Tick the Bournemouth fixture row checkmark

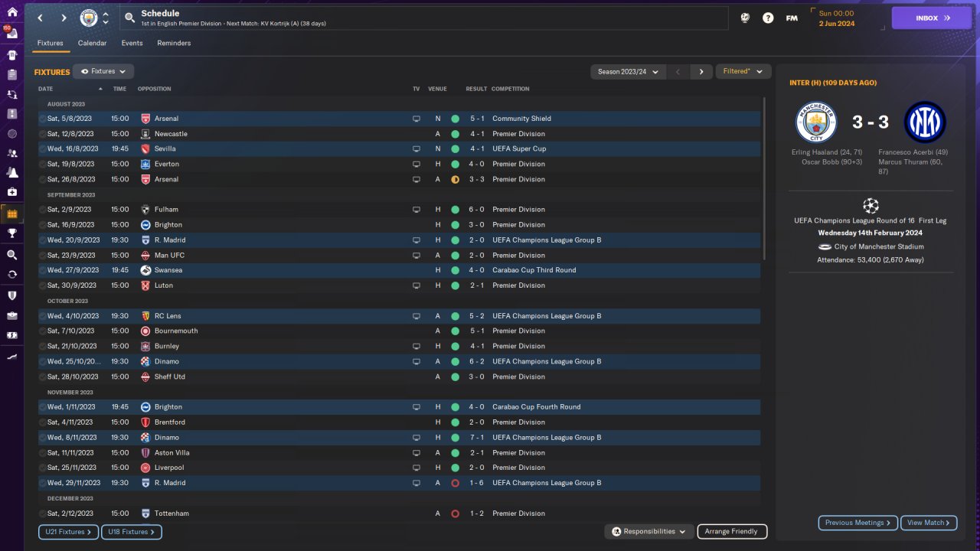[x=43, y=331]
